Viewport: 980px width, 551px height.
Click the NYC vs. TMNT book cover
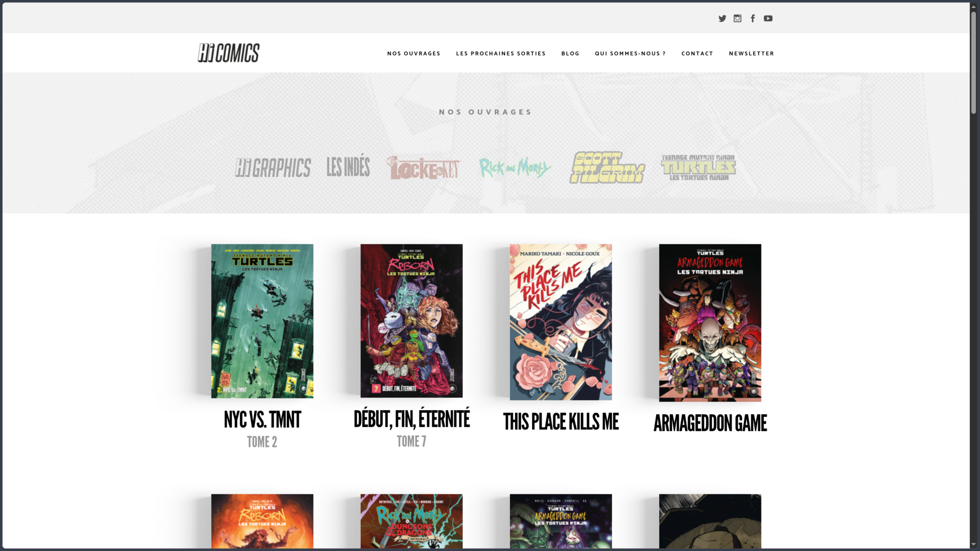262,321
